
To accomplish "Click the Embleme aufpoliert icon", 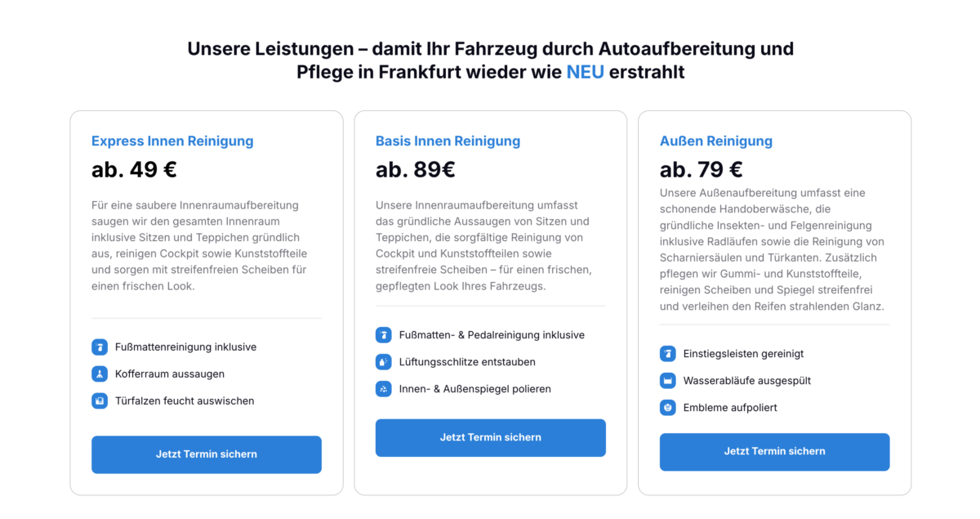I will 668,408.
